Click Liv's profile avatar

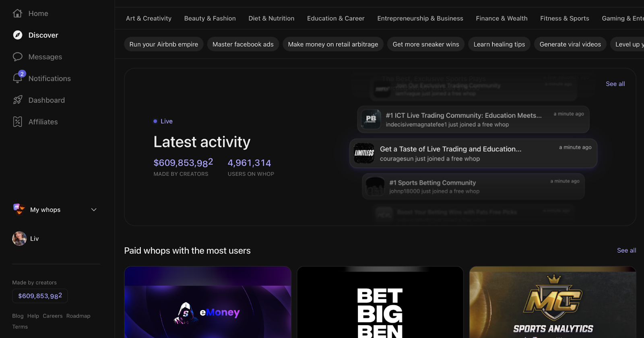click(19, 239)
